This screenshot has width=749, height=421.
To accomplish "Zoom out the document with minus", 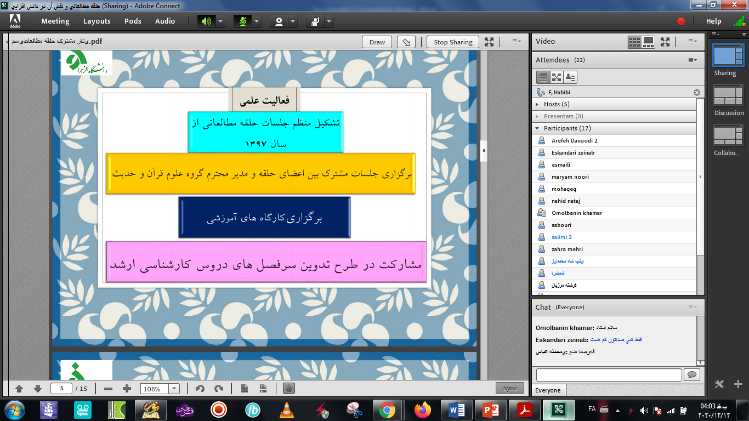I will (x=108, y=389).
